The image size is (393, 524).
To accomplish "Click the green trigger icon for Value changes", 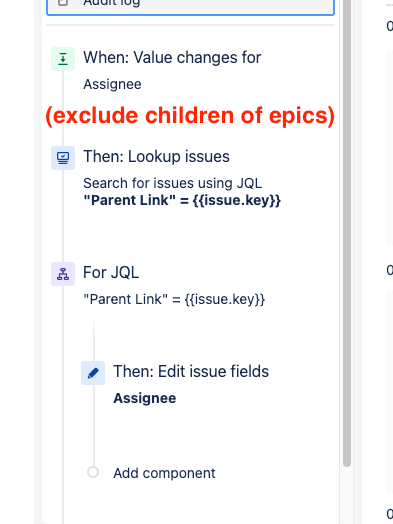I will pos(63,59).
